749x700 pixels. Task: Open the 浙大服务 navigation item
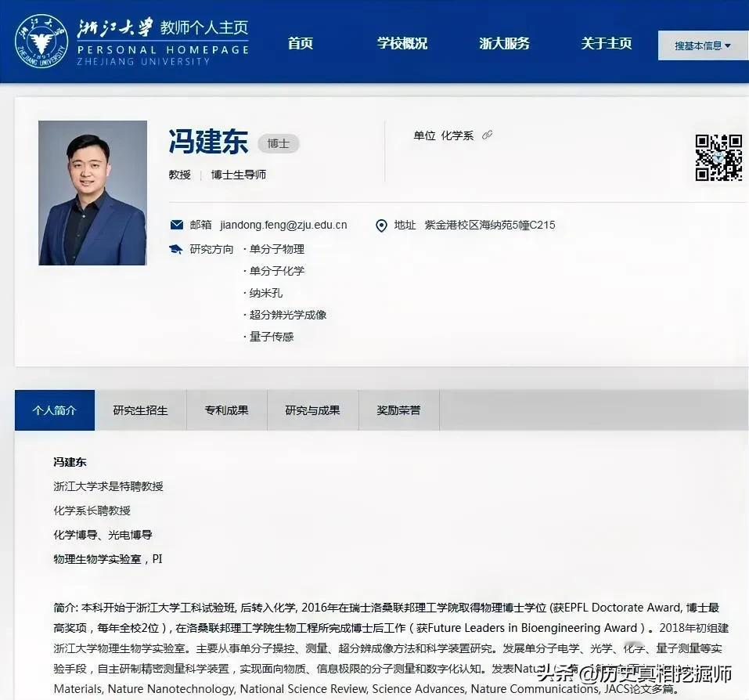pyautogui.click(x=505, y=44)
